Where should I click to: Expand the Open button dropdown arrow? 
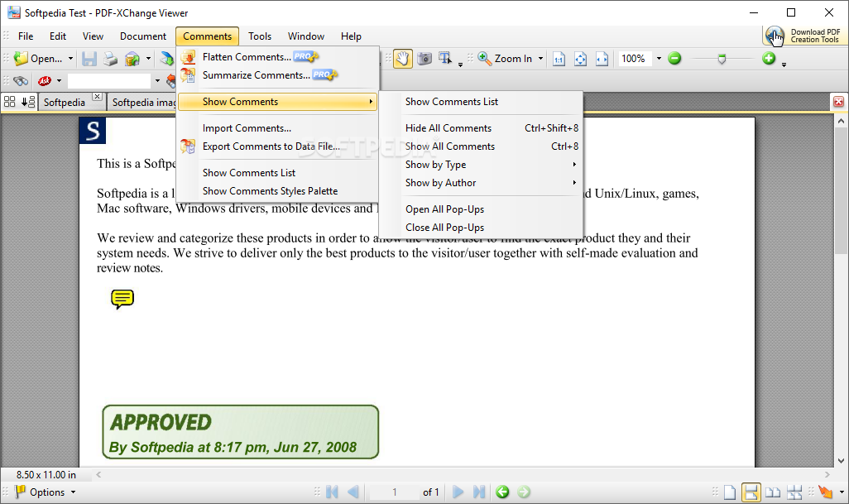point(70,59)
